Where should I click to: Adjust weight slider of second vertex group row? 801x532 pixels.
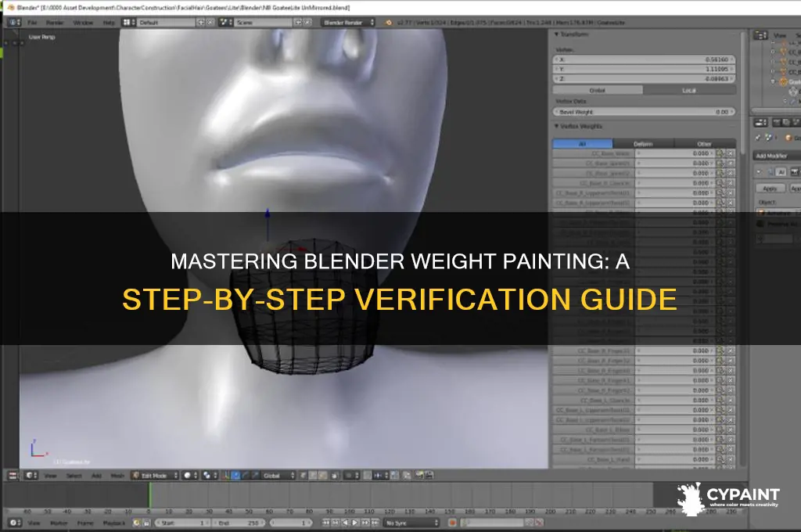[x=674, y=164]
